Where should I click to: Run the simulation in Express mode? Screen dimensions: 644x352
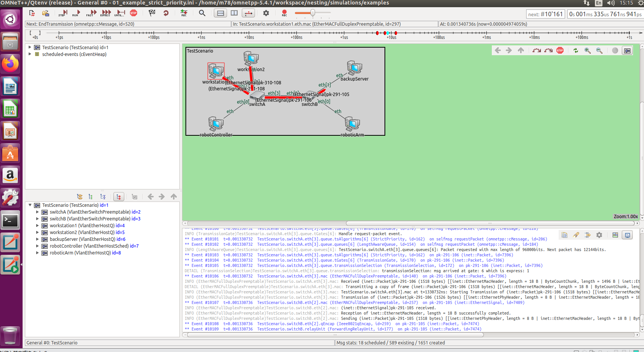click(105, 13)
